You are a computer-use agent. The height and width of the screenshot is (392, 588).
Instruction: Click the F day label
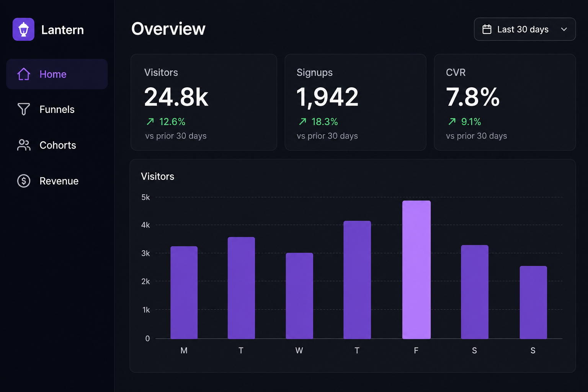coord(416,350)
